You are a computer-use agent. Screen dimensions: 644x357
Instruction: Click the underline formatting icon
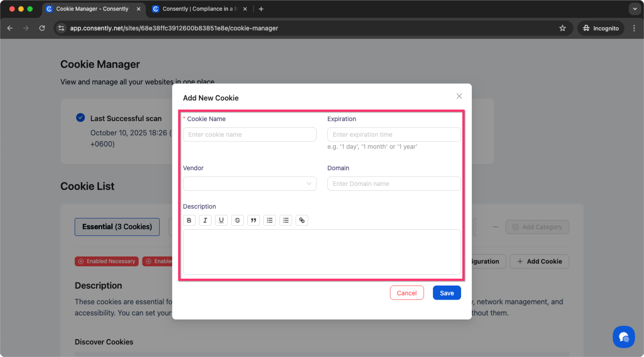221,220
